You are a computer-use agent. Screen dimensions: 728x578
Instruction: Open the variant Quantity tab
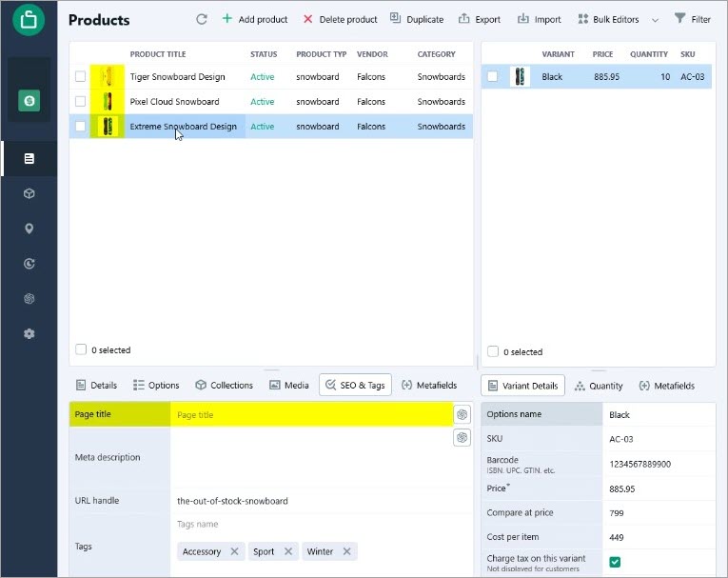(x=599, y=386)
